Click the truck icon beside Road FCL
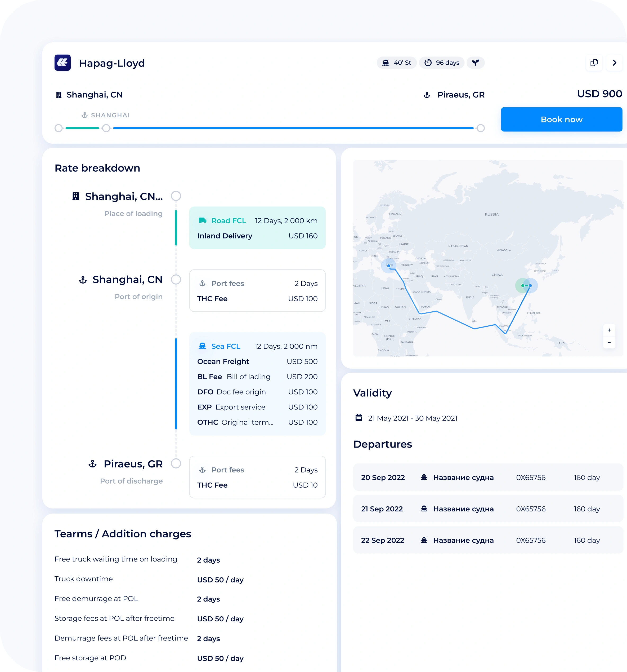Image resolution: width=627 pixels, height=672 pixels. pyautogui.click(x=203, y=221)
